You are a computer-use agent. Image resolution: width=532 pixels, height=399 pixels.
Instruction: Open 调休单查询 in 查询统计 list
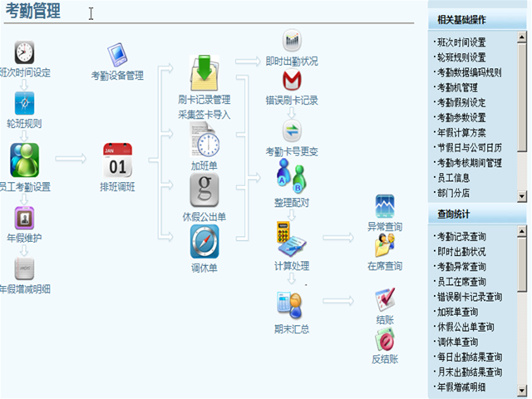pos(457,342)
